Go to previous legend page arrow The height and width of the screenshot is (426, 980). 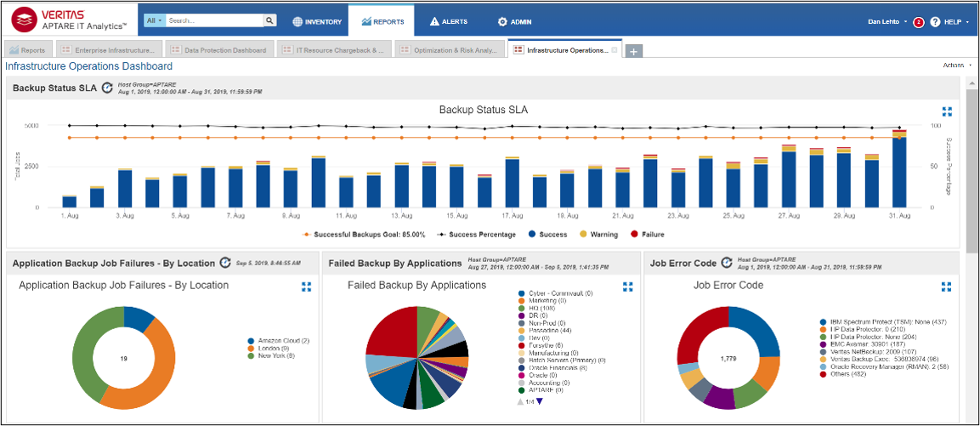click(521, 401)
